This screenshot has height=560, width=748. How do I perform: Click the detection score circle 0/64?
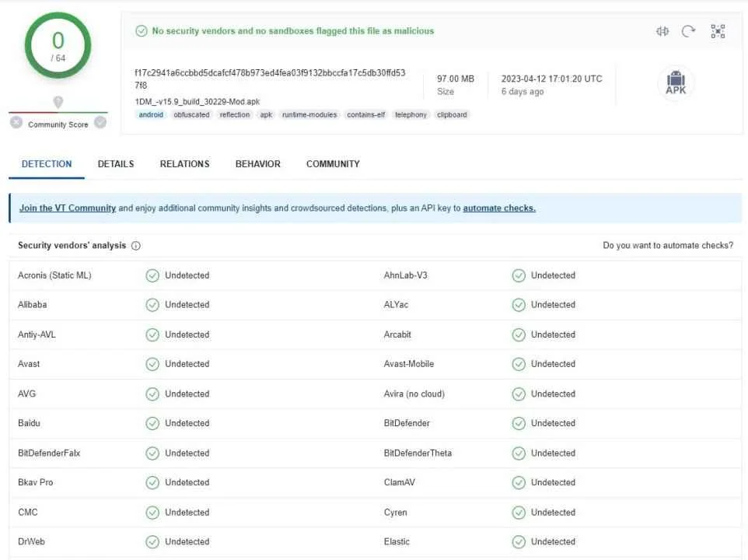click(58, 45)
